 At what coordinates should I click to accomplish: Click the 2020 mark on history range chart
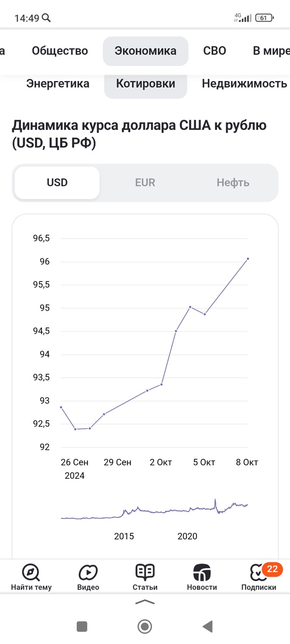(x=187, y=536)
